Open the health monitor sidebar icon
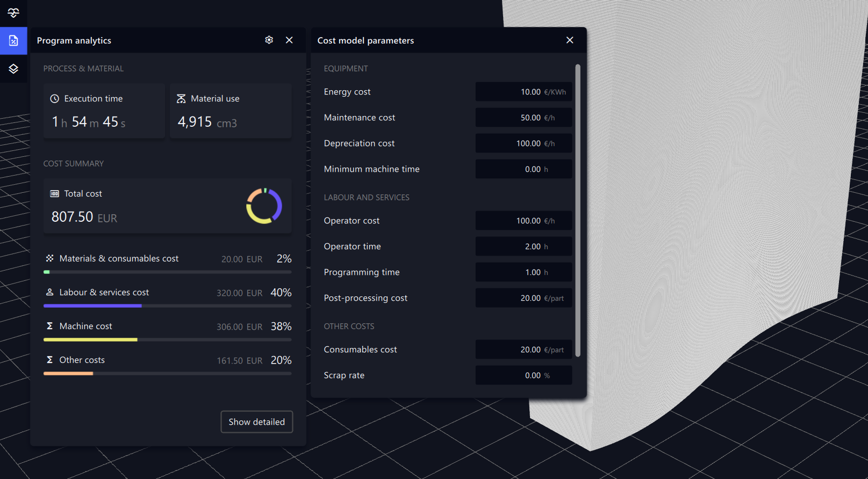The width and height of the screenshot is (868, 479). [13, 12]
